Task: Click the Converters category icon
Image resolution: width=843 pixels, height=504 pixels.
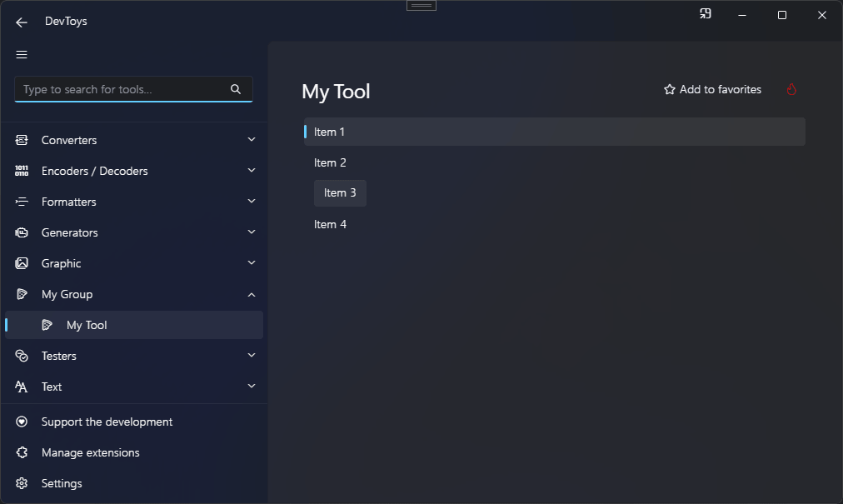Action: point(22,140)
